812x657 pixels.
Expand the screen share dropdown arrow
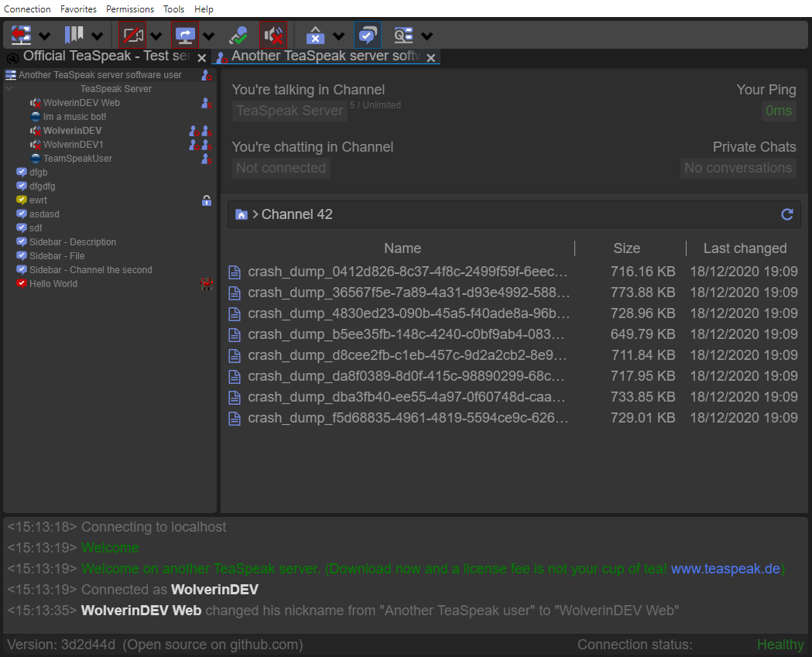[209, 36]
